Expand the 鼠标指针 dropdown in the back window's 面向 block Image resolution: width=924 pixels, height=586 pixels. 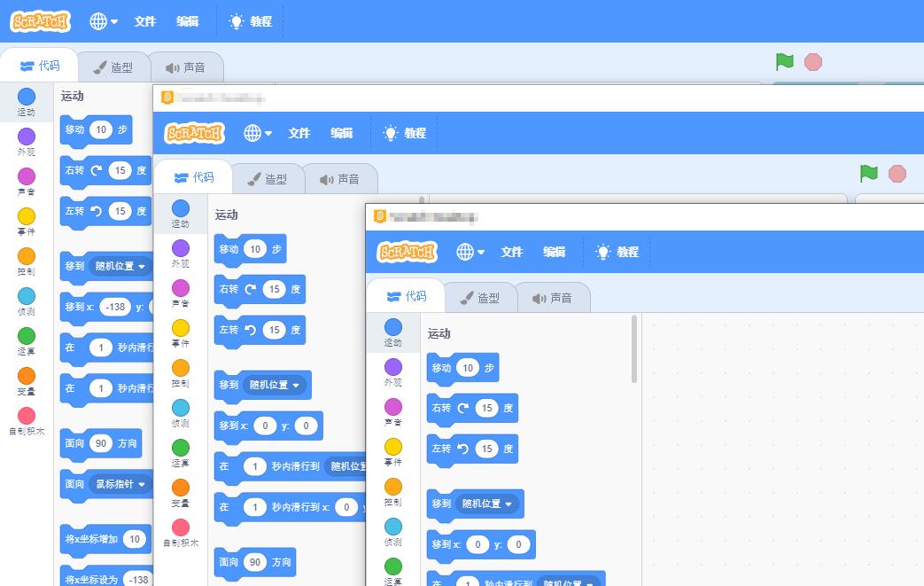[x=120, y=484]
